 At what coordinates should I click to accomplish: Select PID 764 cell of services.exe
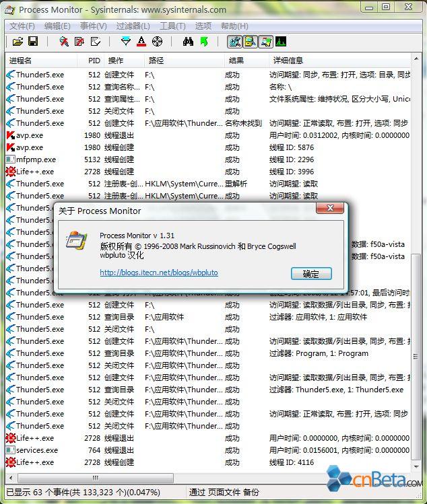pyautogui.click(x=94, y=450)
